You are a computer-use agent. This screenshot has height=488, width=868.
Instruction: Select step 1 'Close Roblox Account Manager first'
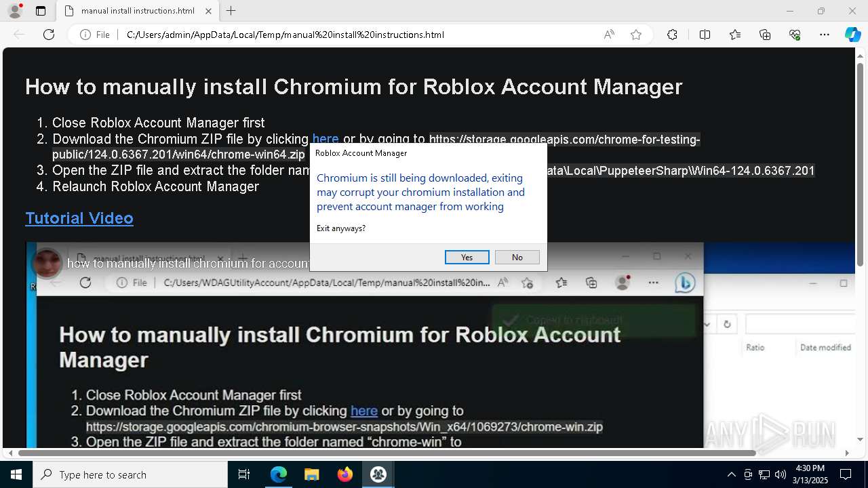158,123
